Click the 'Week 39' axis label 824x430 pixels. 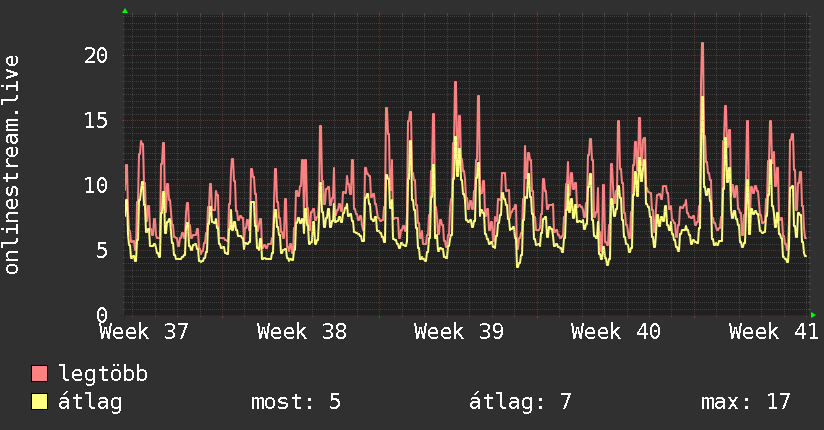[x=459, y=332]
